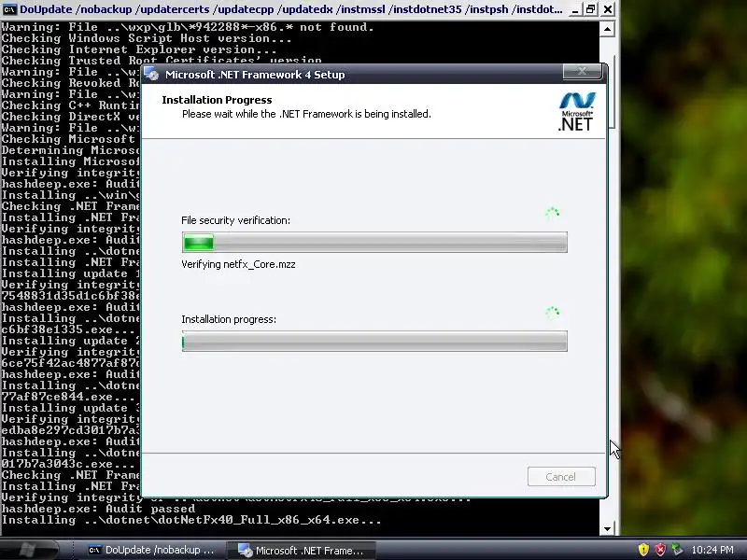Viewport: 747px width, 560px height.
Task: Click the .NET Framework Setup title bar icon
Action: click(x=152, y=75)
